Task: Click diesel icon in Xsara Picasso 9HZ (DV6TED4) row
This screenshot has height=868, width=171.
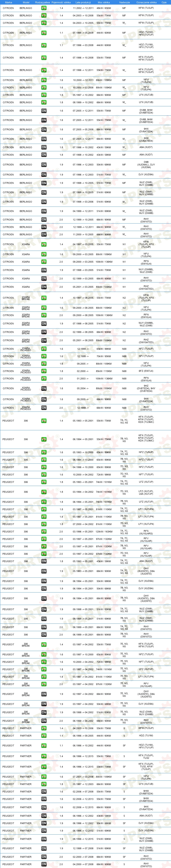Action: pos(44,389)
